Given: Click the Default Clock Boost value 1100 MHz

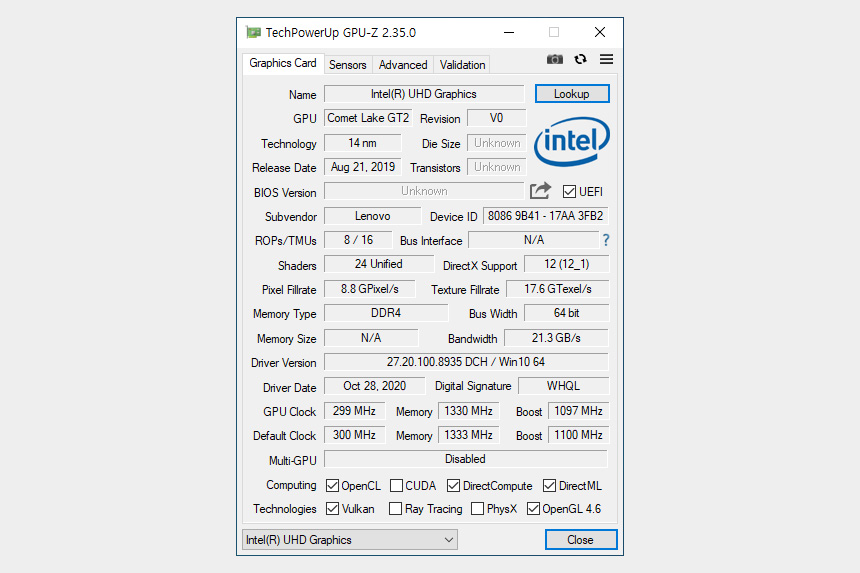Looking at the screenshot, I should (x=579, y=435).
